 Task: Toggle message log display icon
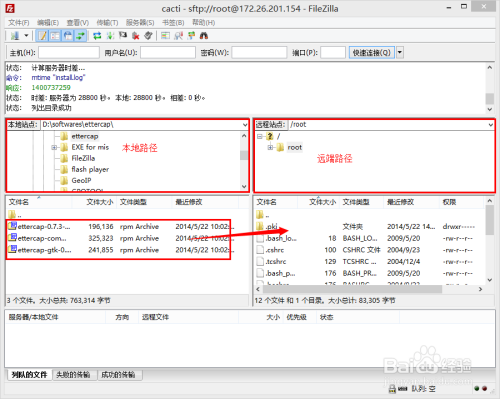pyautogui.click(x=42, y=36)
